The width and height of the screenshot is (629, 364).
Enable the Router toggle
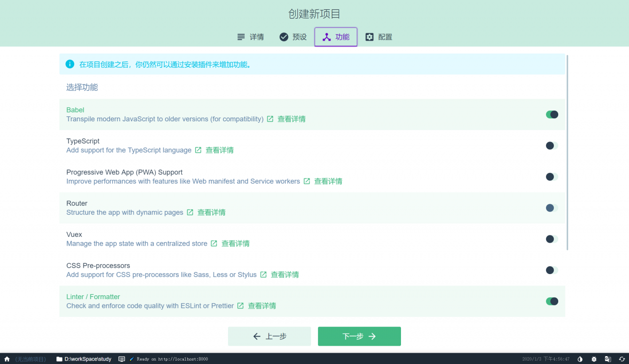tap(552, 208)
